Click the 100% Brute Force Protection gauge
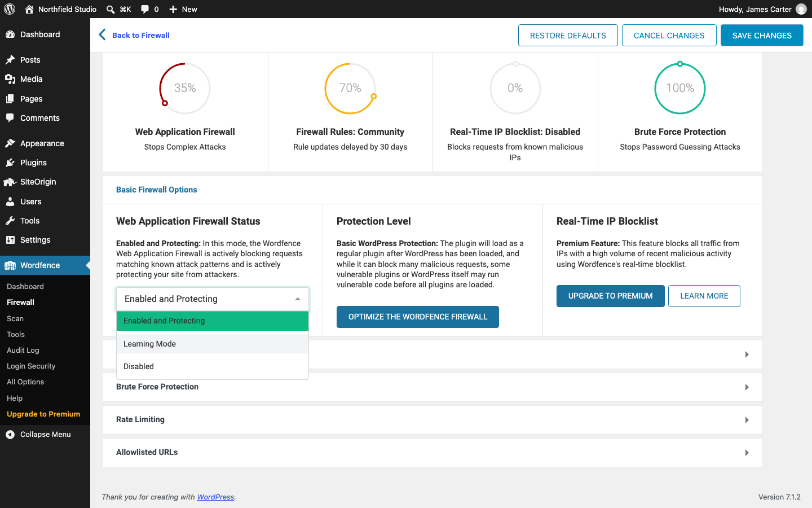This screenshot has height=508, width=812. point(680,88)
